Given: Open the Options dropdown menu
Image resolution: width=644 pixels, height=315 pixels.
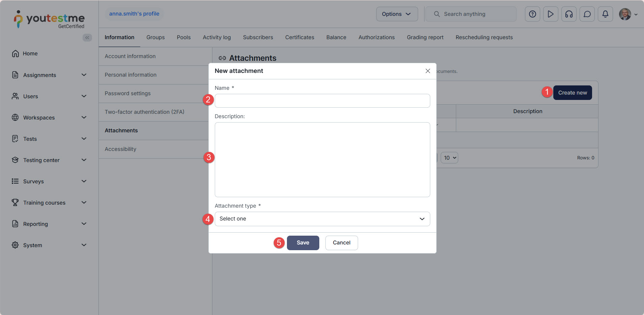Looking at the screenshot, I should click(397, 14).
